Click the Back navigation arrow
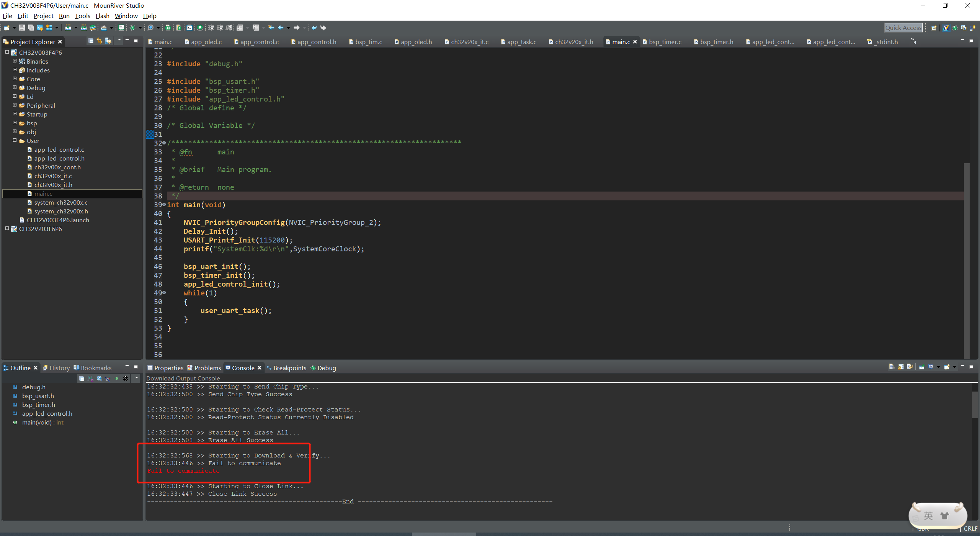 (x=281, y=28)
